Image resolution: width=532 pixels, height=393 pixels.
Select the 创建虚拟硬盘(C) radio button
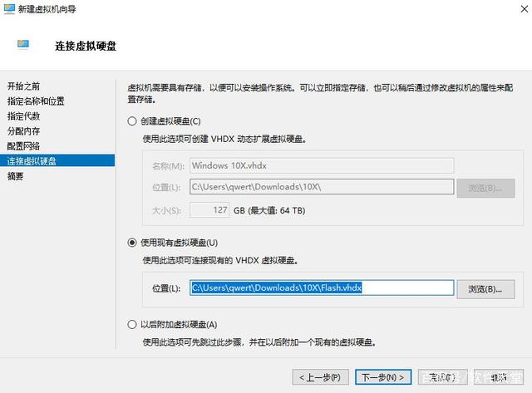(x=132, y=121)
